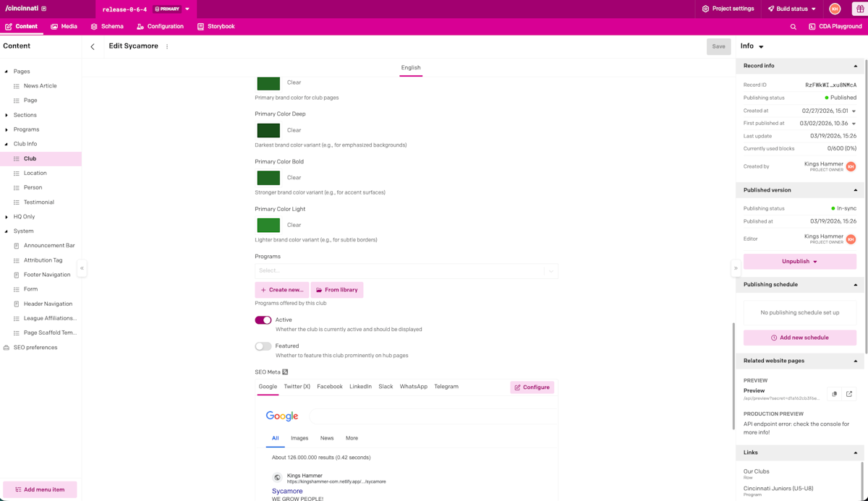This screenshot has width=868, height=501.
Task: Click the gift icon in the top right
Action: (860, 9)
